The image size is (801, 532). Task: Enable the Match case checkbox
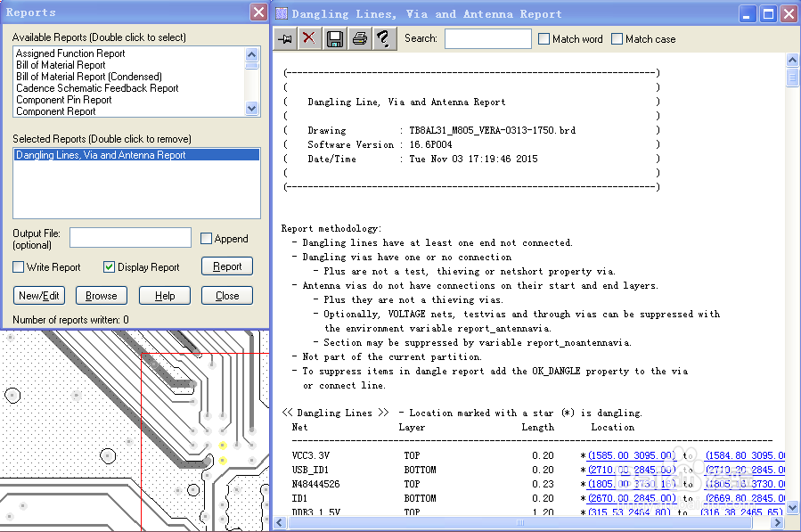pos(617,39)
